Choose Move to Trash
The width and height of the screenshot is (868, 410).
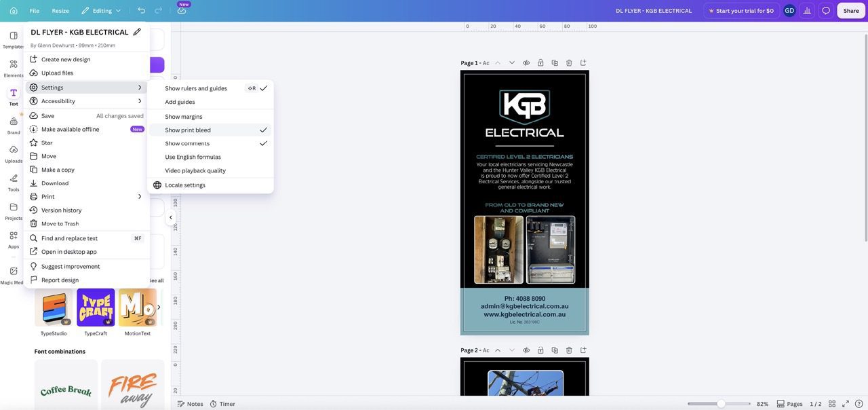tap(86, 223)
